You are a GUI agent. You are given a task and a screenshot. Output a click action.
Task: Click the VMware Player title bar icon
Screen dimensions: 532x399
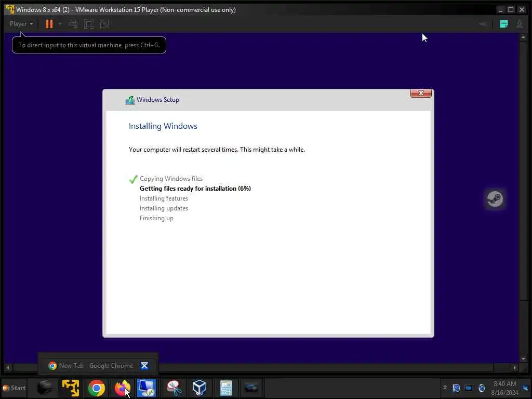(10, 9)
